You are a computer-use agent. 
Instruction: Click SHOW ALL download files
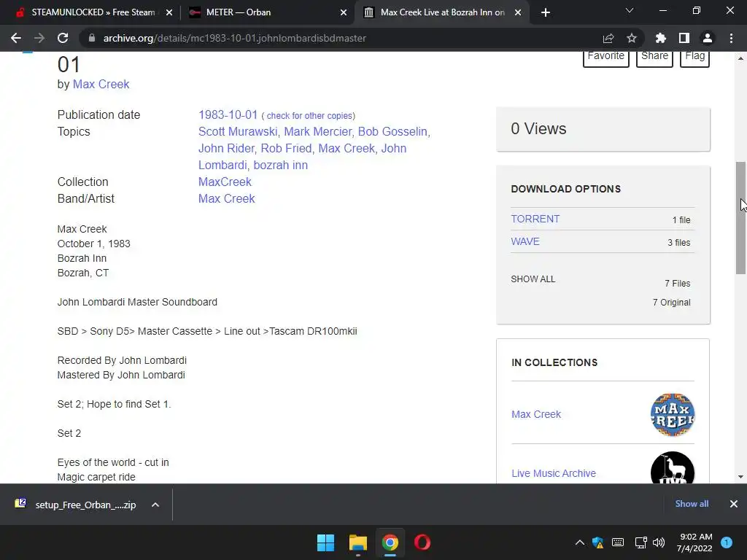533,279
